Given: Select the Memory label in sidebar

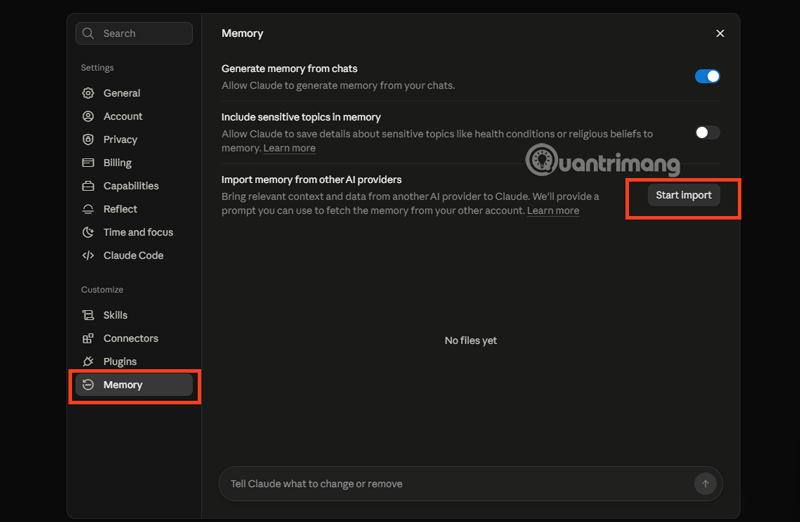Looking at the screenshot, I should [x=122, y=385].
